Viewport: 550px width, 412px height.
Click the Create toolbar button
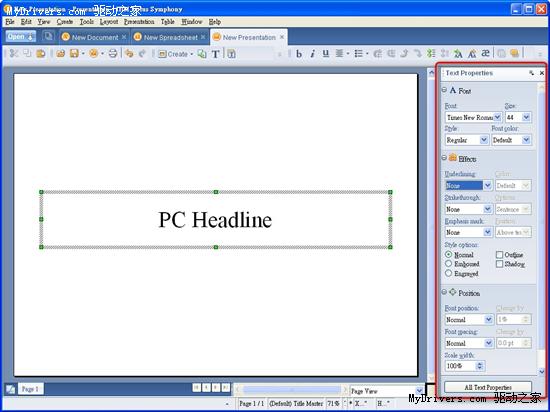tap(175, 54)
